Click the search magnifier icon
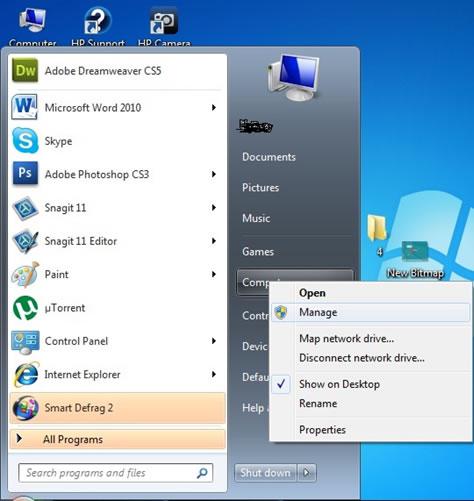474x501 pixels. tap(202, 473)
